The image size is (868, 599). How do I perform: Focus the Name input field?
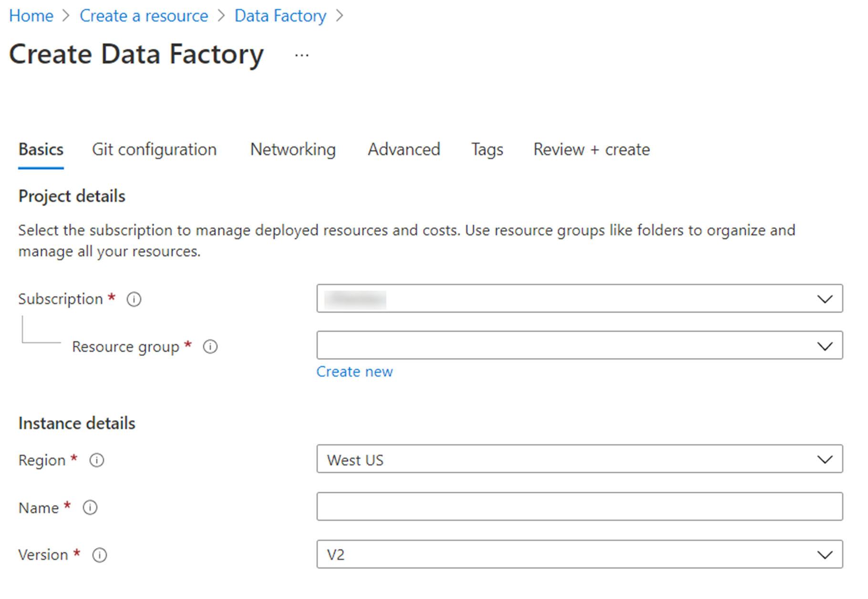(x=579, y=506)
